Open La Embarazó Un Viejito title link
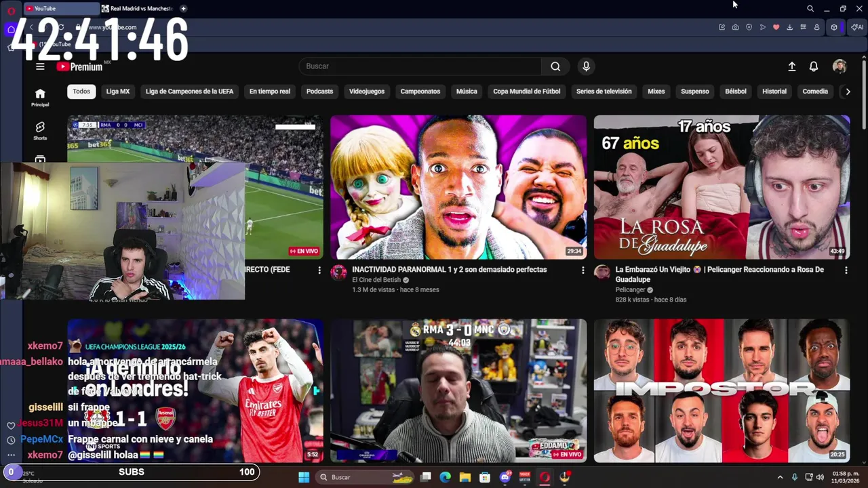Screen dimensions: 868x488 tap(719, 274)
